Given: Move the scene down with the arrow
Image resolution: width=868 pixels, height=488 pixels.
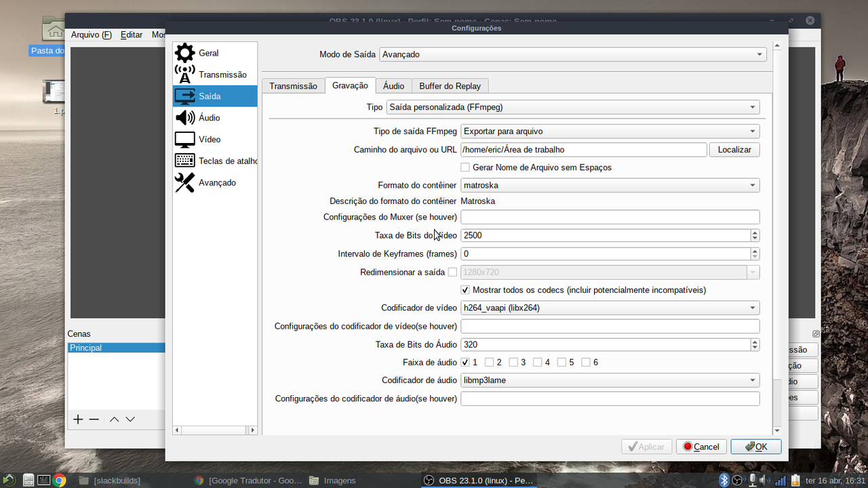Looking at the screenshot, I should (x=130, y=420).
